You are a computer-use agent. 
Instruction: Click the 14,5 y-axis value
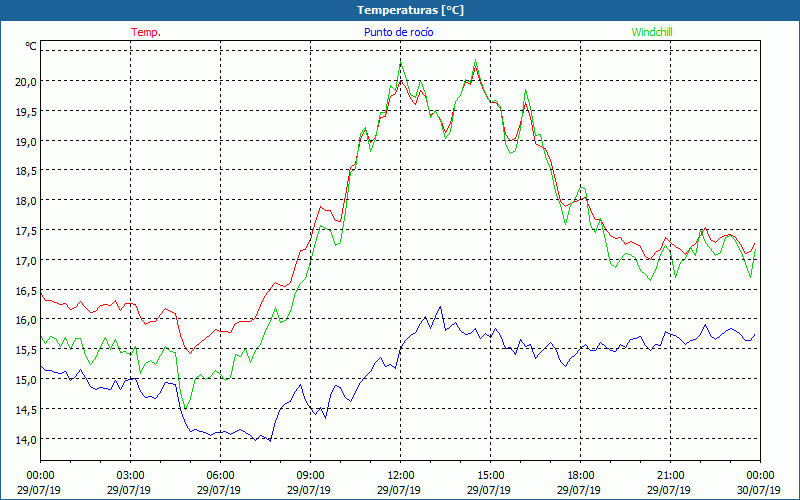click(26, 409)
